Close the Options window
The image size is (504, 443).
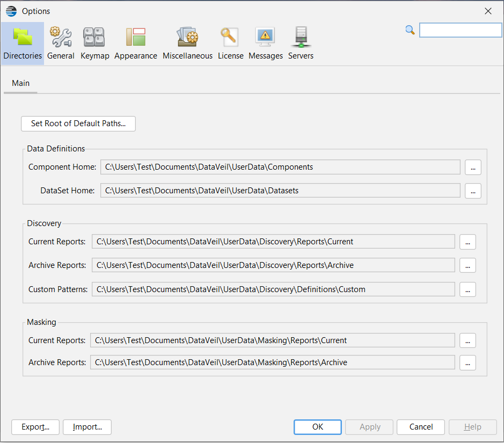click(488, 11)
